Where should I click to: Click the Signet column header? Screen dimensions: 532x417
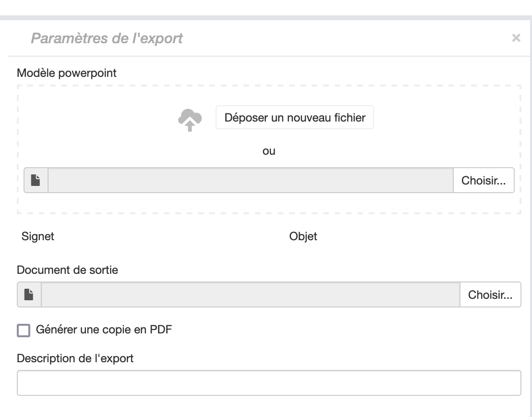[38, 236]
